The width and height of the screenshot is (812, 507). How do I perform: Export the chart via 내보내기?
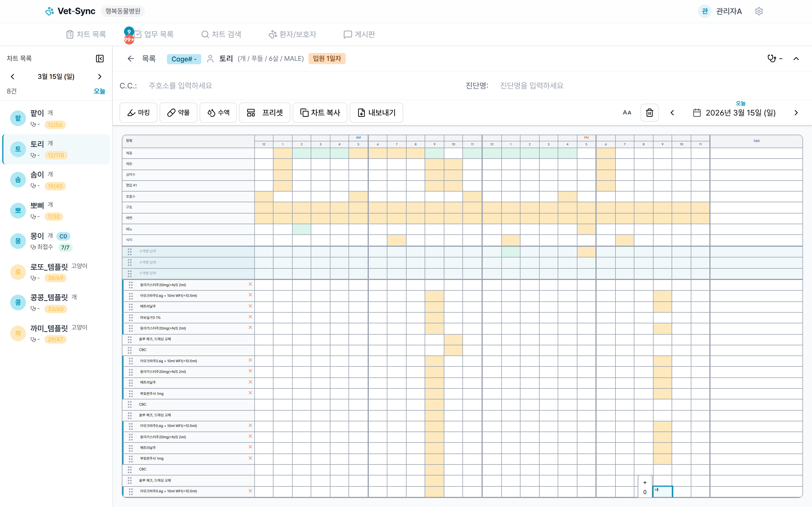[x=376, y=113]
